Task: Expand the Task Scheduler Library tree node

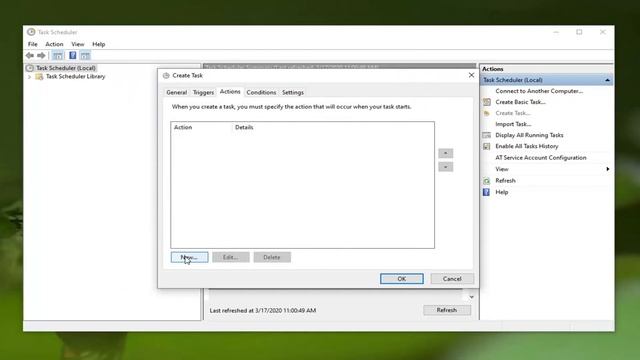Action: coord(29,77)
